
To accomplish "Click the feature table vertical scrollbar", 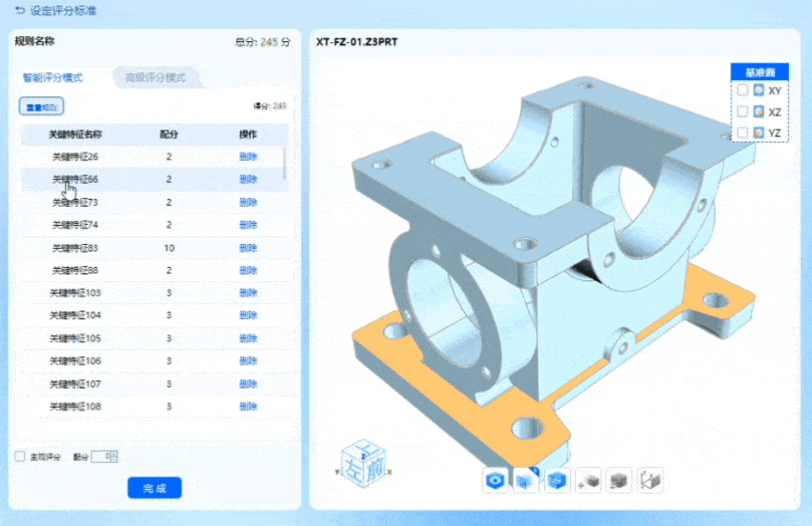I will point(284,163).
